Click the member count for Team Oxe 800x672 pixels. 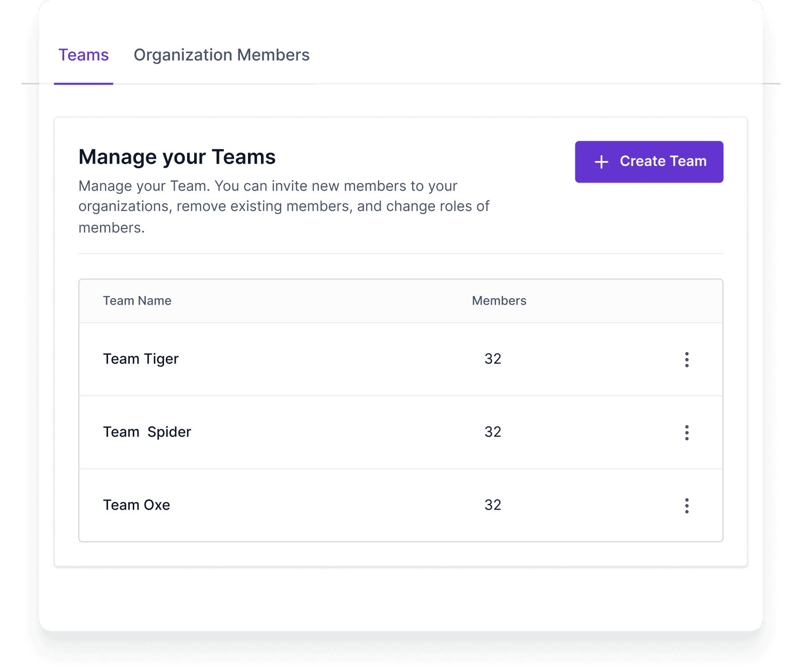click(x=492, y=505)
